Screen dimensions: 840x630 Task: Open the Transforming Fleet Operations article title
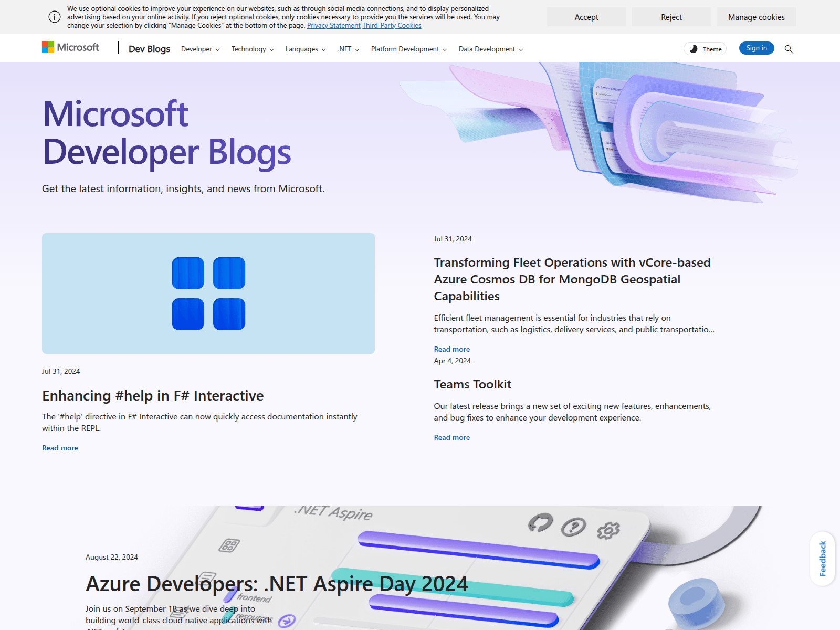click(572, 279)
